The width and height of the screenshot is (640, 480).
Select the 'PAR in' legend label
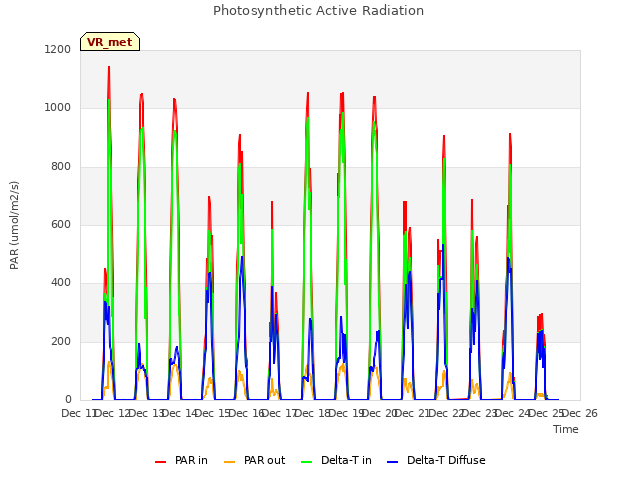tap(191, 460)
